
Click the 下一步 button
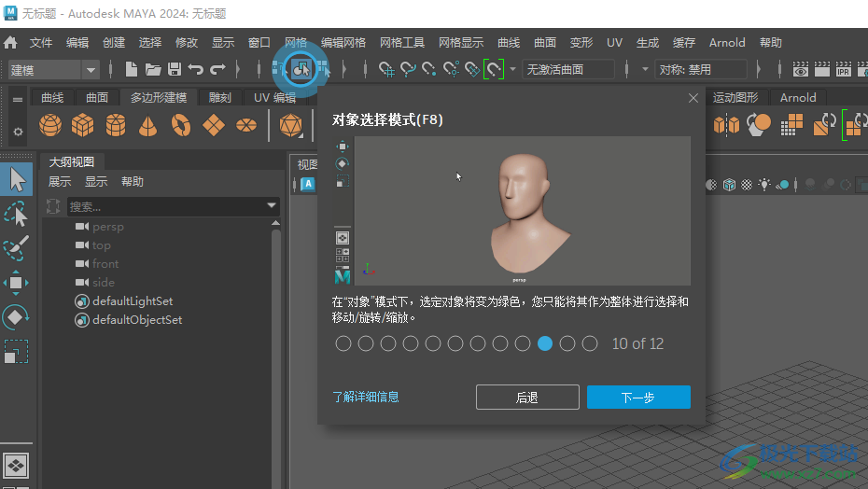(638, 397)
